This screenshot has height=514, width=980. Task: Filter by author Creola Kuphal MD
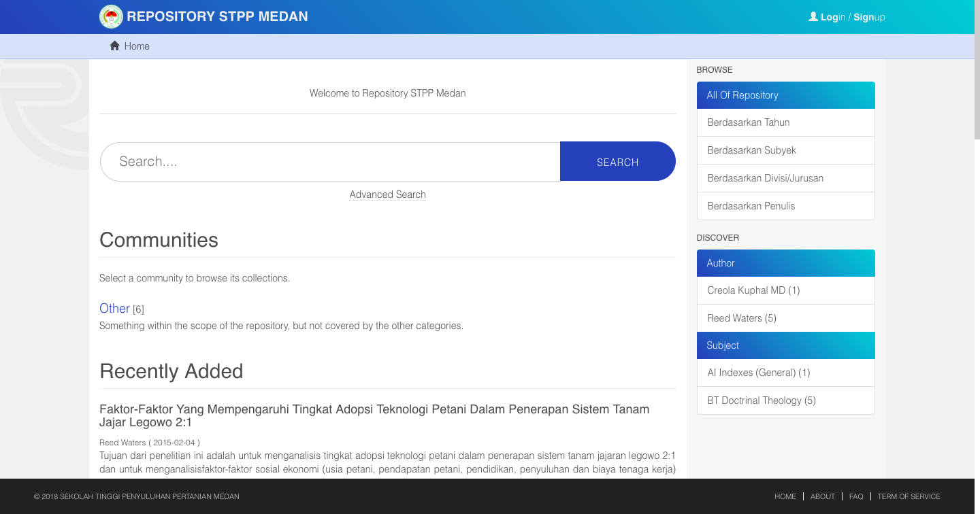(x=786, y=290)
